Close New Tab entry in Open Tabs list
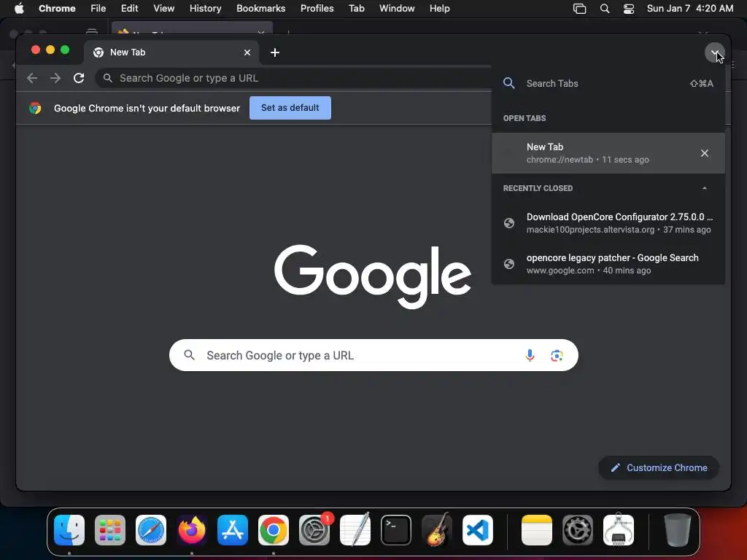 coord(704,153)
